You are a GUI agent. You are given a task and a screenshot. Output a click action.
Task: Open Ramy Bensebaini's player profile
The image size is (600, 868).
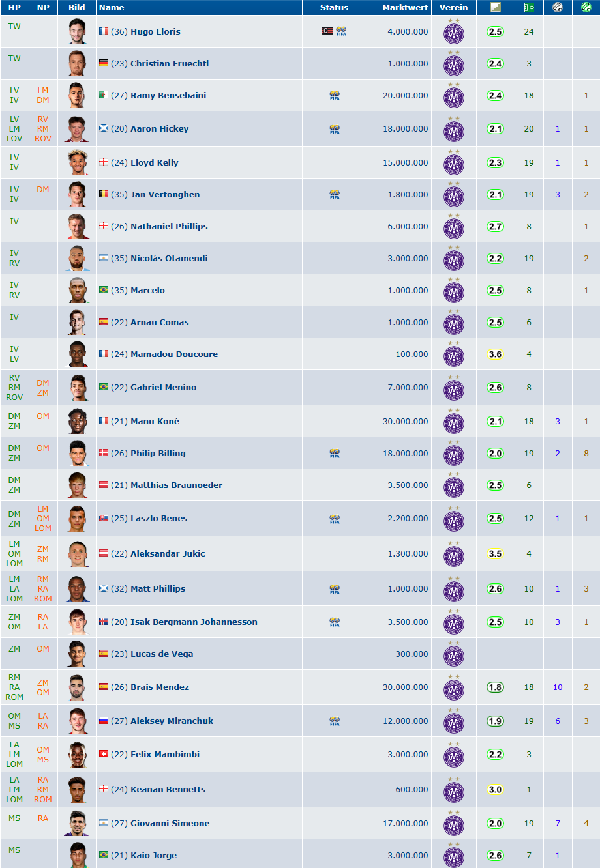[x=168, y=95]
